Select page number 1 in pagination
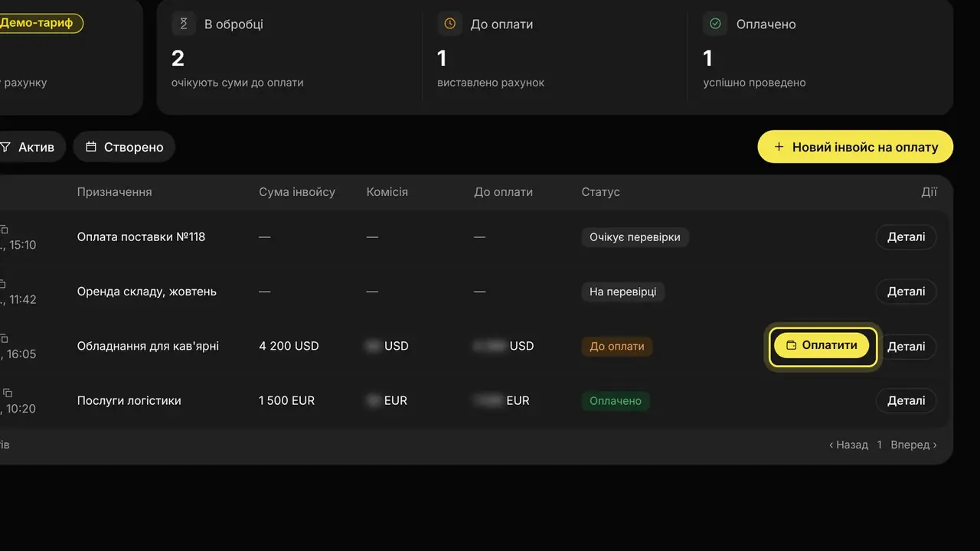Viewport: 980px width, 551px height. [880, 445]
